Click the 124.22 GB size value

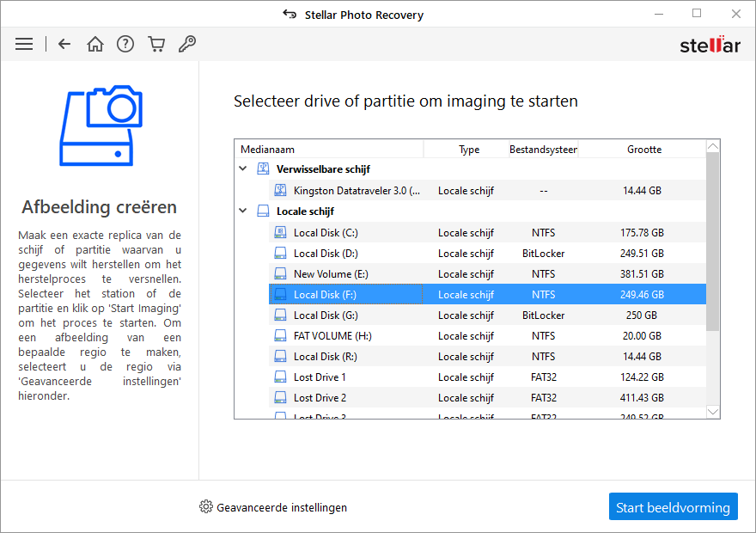[642, 377]
